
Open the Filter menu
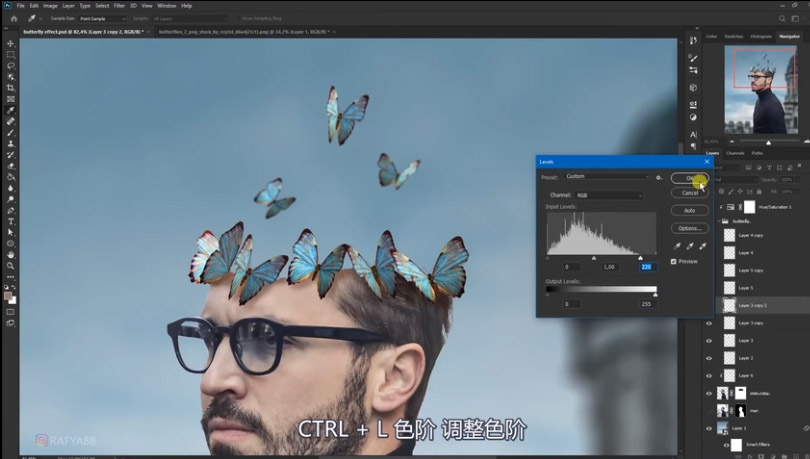[x=119, y=6]
